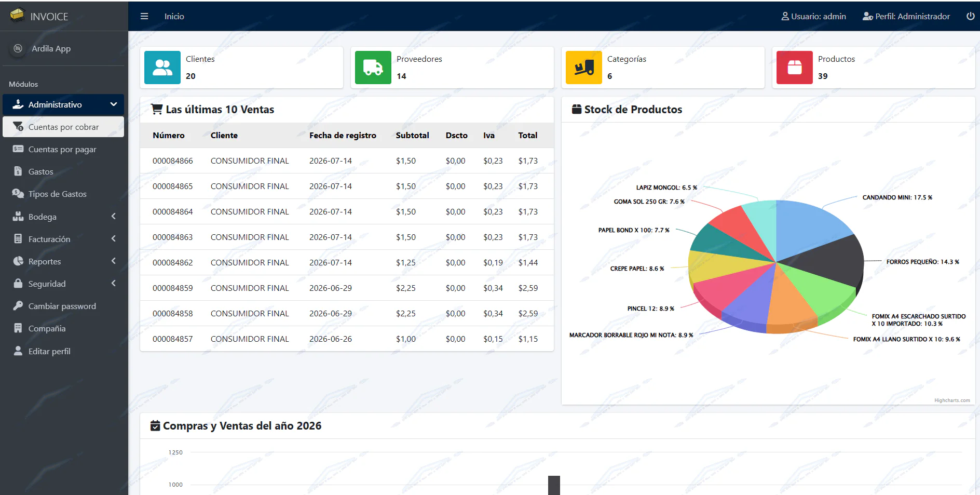Click the Compañía building icon
Screen dimensions: 980x495
click(18, 328)
